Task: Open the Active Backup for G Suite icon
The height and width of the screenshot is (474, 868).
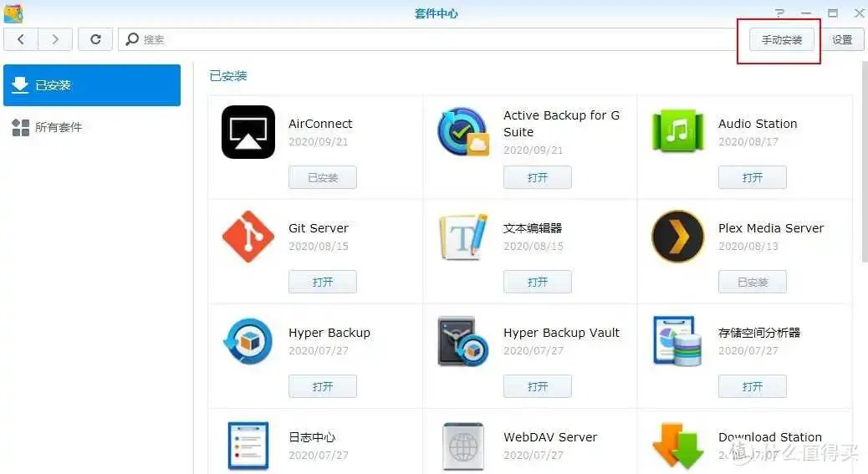Action: click(x=463, y=131)
